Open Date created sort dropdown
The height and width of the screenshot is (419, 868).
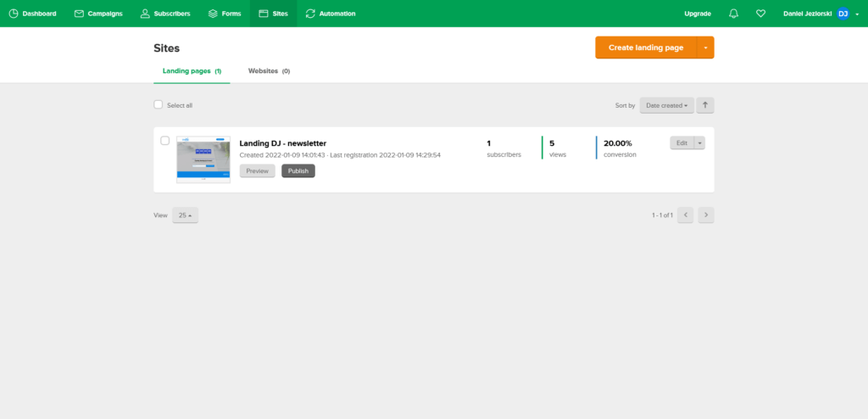pyautogui.click(x=666, y=105)
